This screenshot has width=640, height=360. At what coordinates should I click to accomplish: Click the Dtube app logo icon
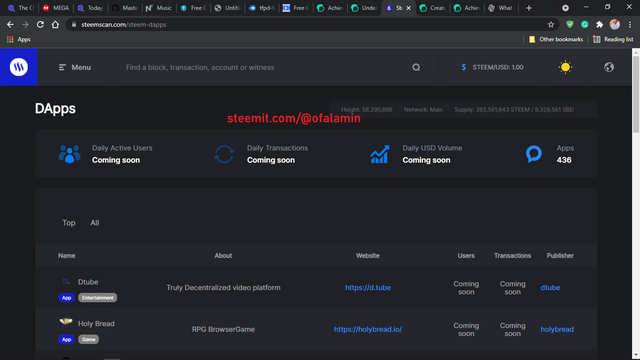(66, 282)
